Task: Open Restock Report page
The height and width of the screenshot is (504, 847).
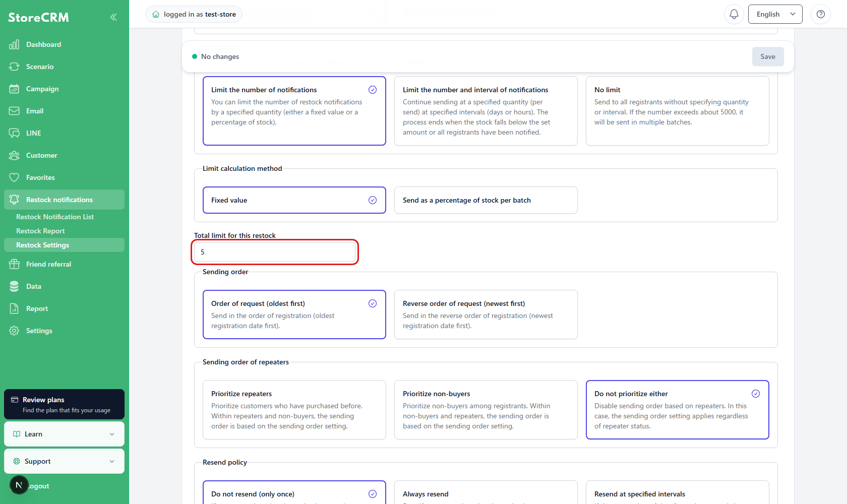Action: point(40,231)
